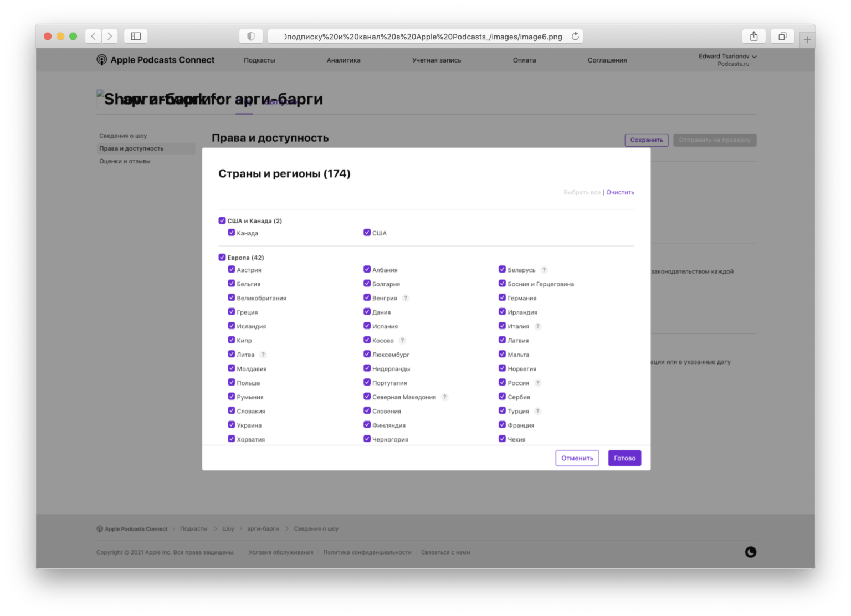Show the tab overview icon
This screenshot has width=851, height=616.
pyautogui.click(x=782, y=37)
